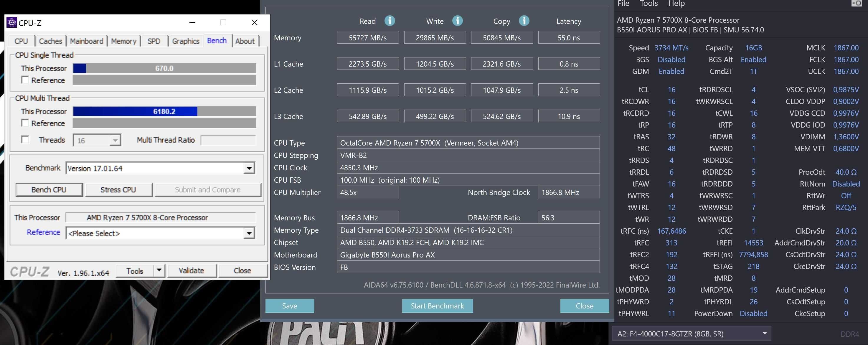Toggle the Multi Thread Reference checkbox

[x=25, y=123]
